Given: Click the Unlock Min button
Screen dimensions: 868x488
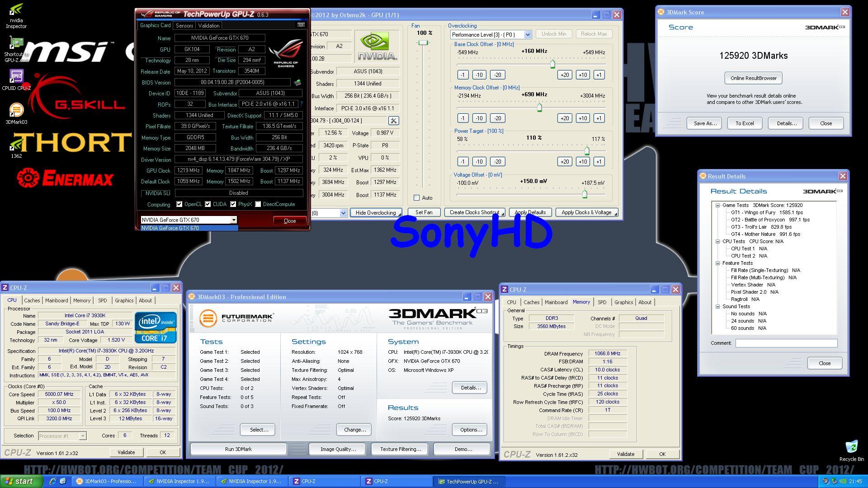Looking at the screenshot, I should [554, 34].
